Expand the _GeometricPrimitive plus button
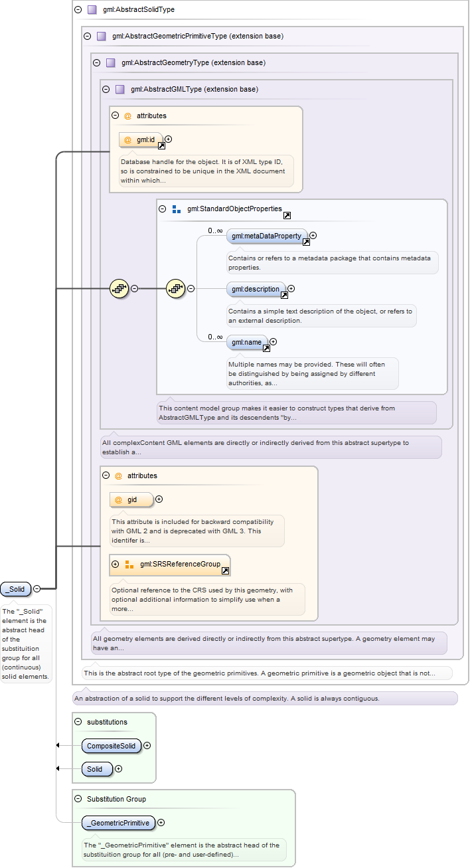This screenshot has width=470, height=868. coord(161,822)
